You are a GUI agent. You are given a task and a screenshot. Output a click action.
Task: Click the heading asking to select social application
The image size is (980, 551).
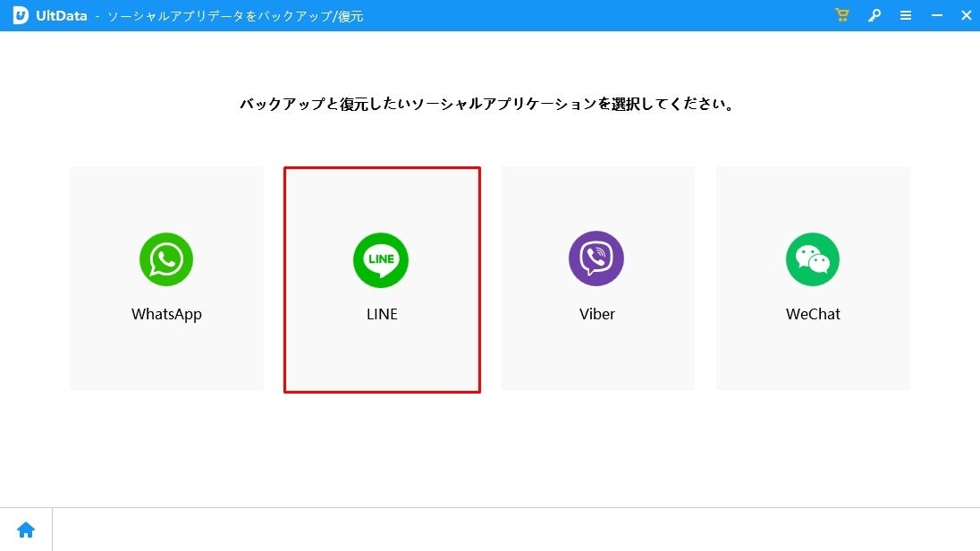488,104
